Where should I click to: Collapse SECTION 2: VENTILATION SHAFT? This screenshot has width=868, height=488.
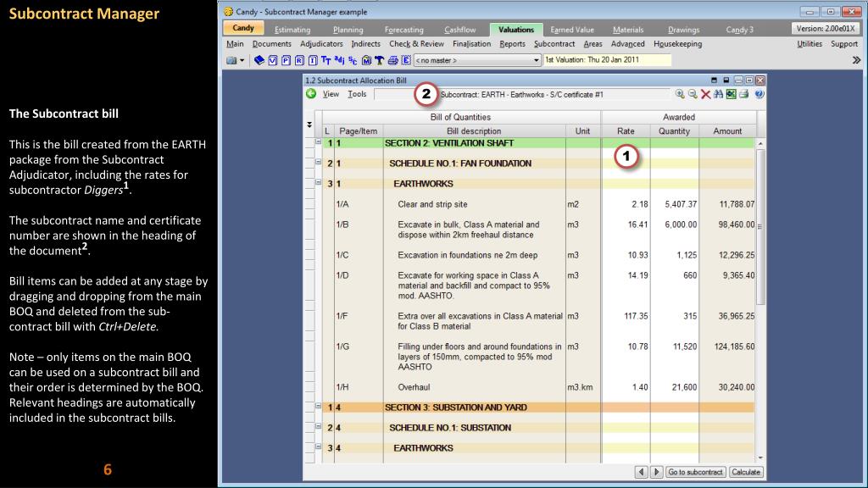(319, 141)
